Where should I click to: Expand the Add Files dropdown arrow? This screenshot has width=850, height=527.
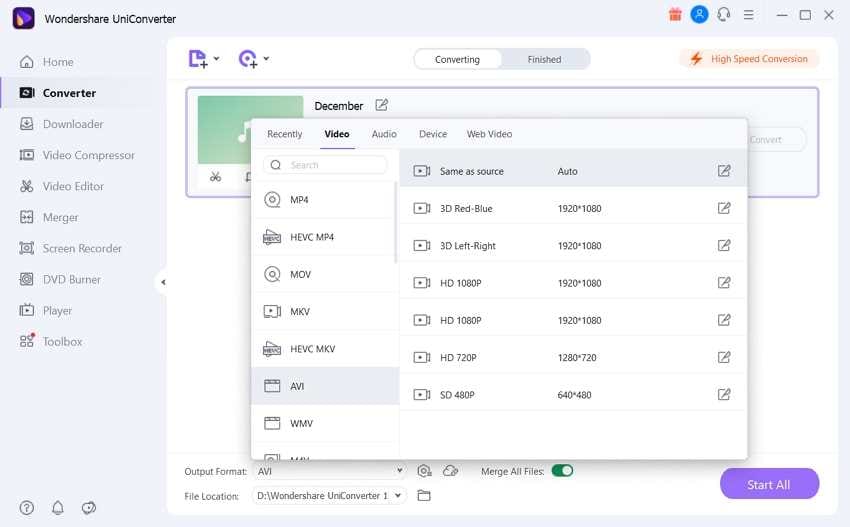click(x=216, y=59)
